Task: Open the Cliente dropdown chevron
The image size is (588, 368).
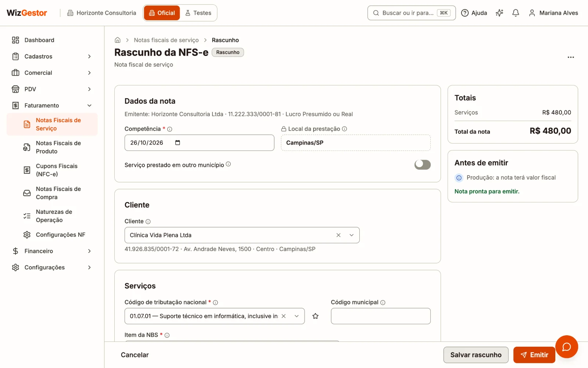Action: pos(351,235)
